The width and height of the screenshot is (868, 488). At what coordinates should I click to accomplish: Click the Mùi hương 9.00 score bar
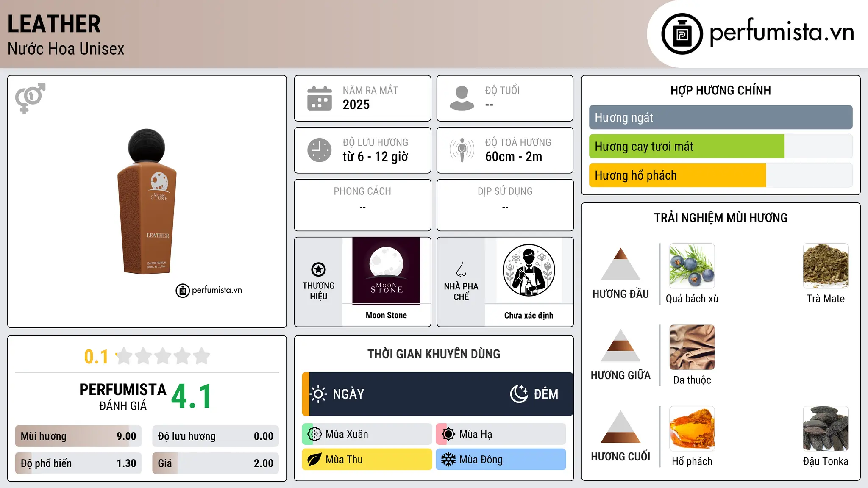coord(78,436)
